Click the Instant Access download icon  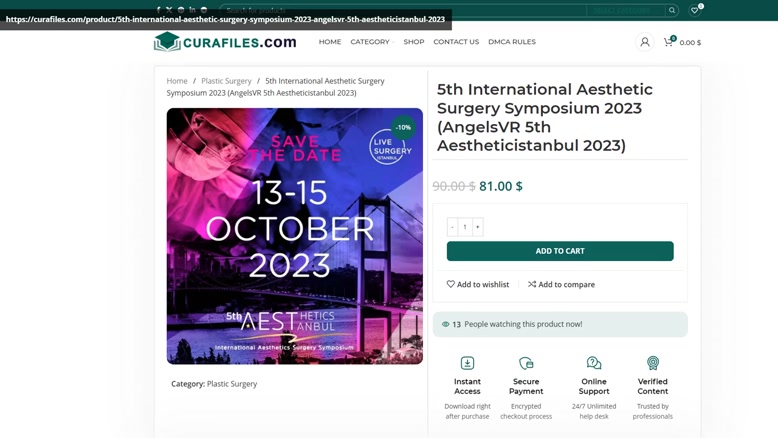[x=467, y=363]
